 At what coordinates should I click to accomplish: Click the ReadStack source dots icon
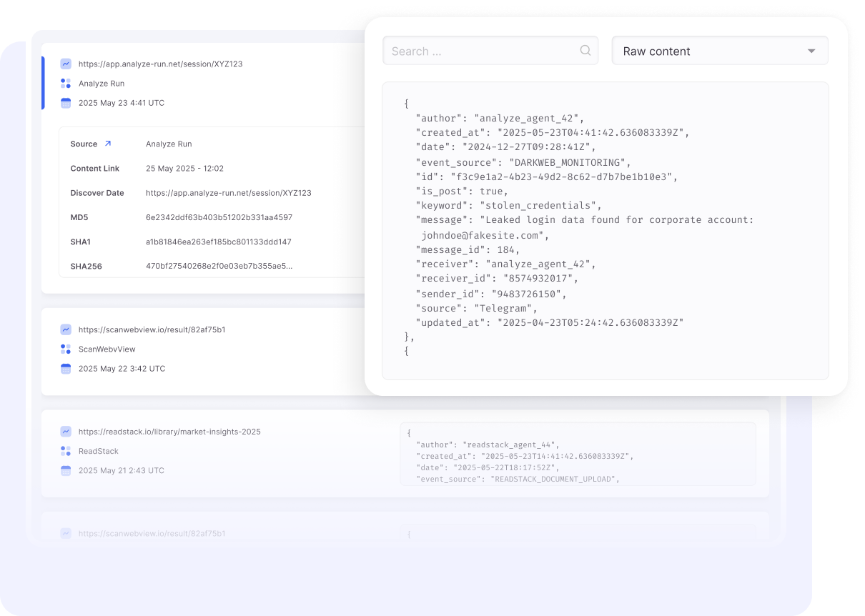(x=66, y=451)
